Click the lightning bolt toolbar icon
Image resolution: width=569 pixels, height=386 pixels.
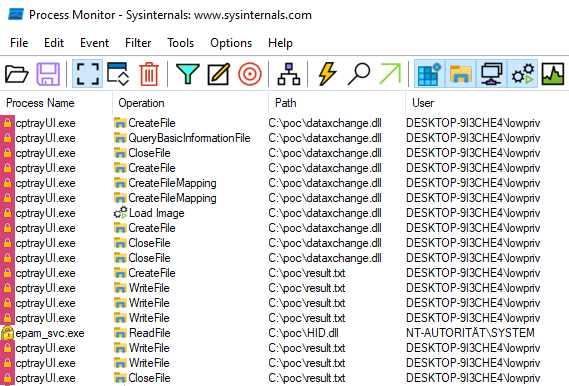(x=327, y=74)
